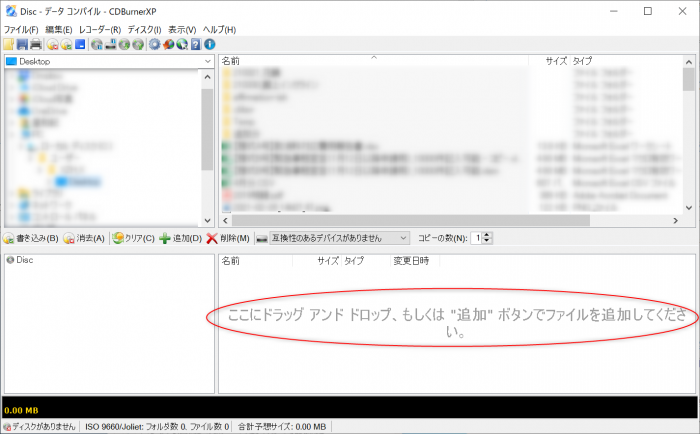Open the 編集(E) menu
The height and width of the screenshot is (434, 700).
(58, 29)
